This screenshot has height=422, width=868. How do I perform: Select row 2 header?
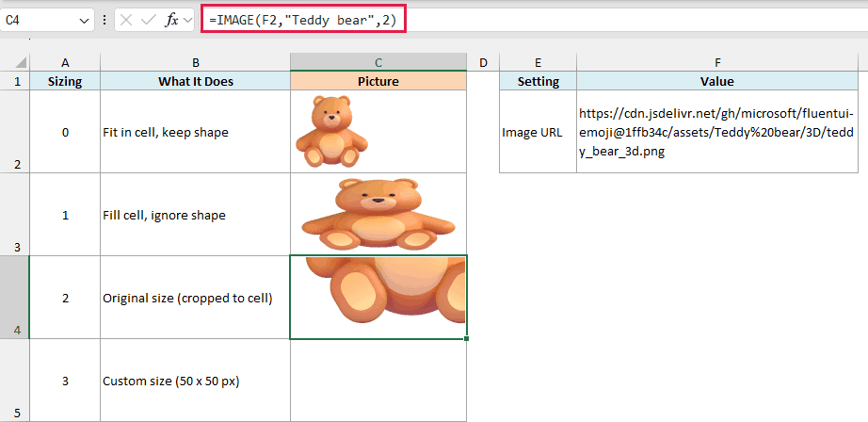point(15,132)
